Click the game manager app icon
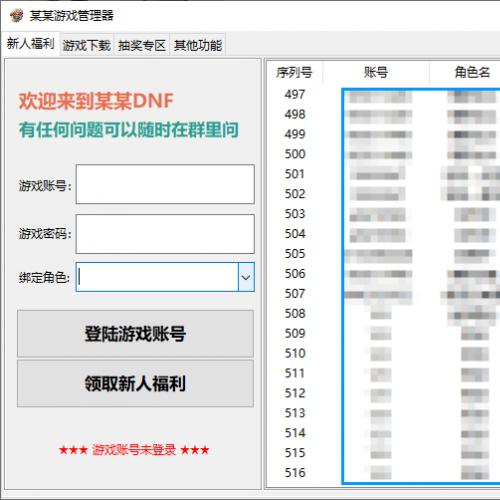The height and width of the screenshot is (500, 500). (16, 15)
